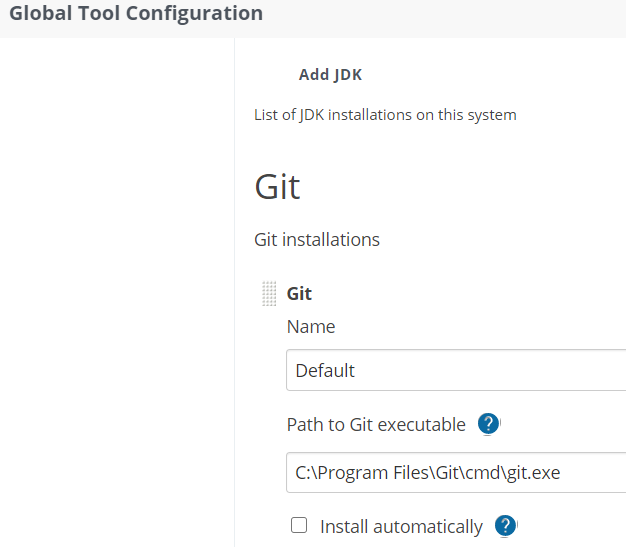Click the Name field containing Default
Viewport: 626px width, 547px height.
pyautogui.click(x=455, y=370)
